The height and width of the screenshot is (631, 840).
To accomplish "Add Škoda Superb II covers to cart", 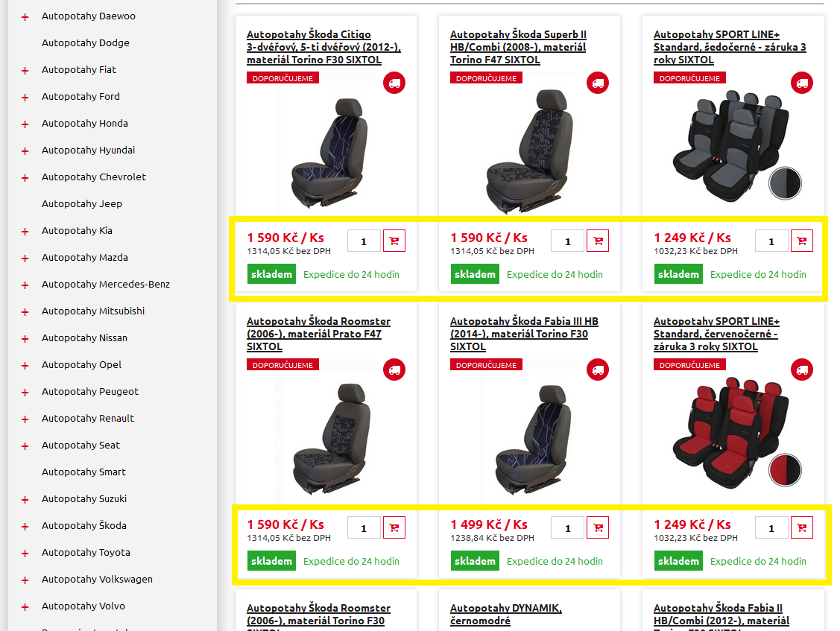I will click(x=598, y=241).
